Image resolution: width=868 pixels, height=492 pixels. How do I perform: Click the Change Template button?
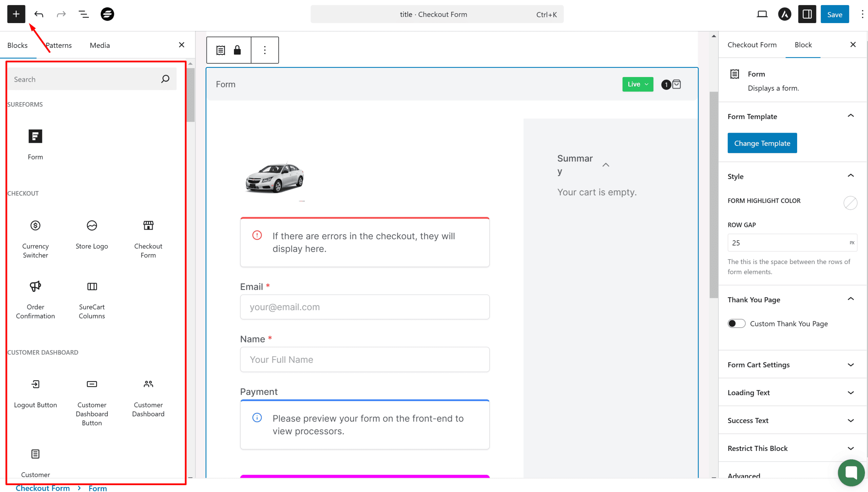pos(762,143)
